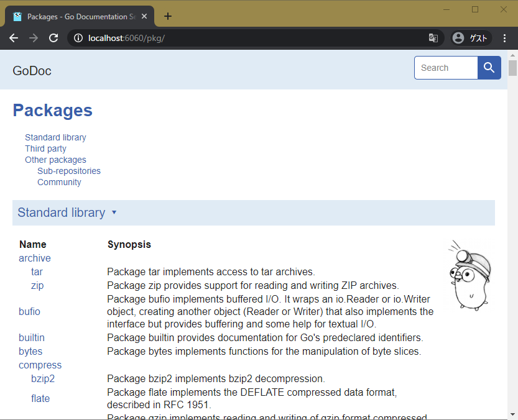
Task: Click the translate page icon in address bar
Action: [433, 38]
